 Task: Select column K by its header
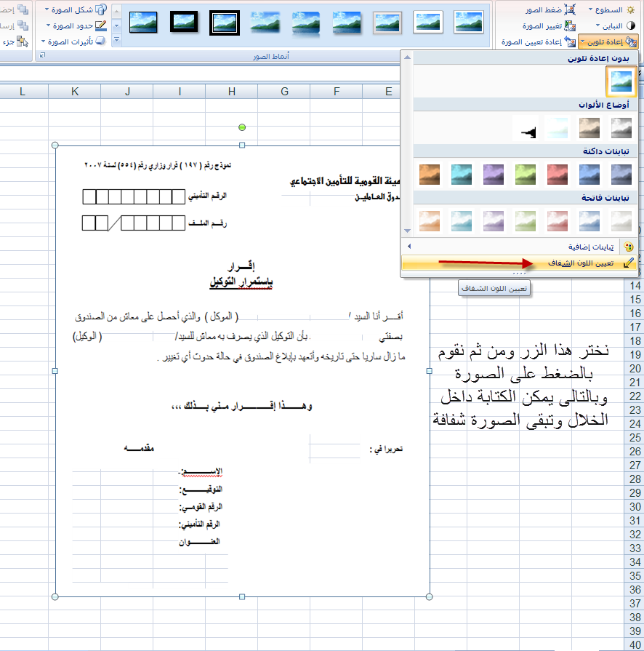[x=75, y=92]
